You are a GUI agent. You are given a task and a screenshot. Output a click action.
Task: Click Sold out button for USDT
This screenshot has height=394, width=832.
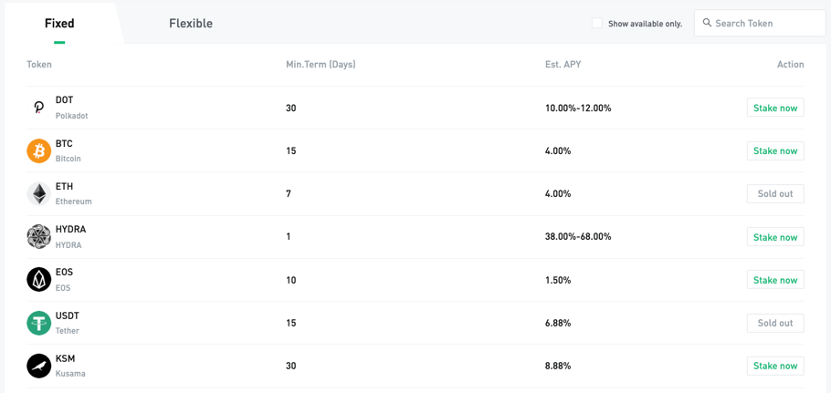click(775, 323)
